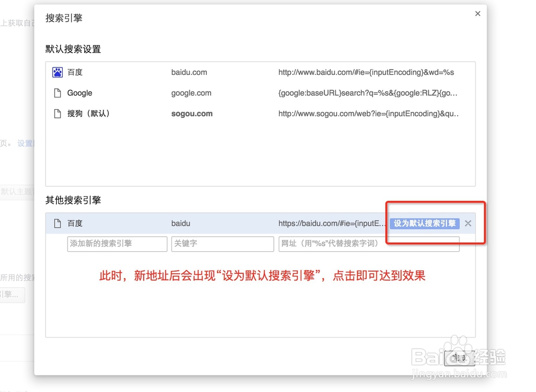The image size is (536, 392).
Task: Close the 搜索引擎 dialog with X
Action: point(478,14)
